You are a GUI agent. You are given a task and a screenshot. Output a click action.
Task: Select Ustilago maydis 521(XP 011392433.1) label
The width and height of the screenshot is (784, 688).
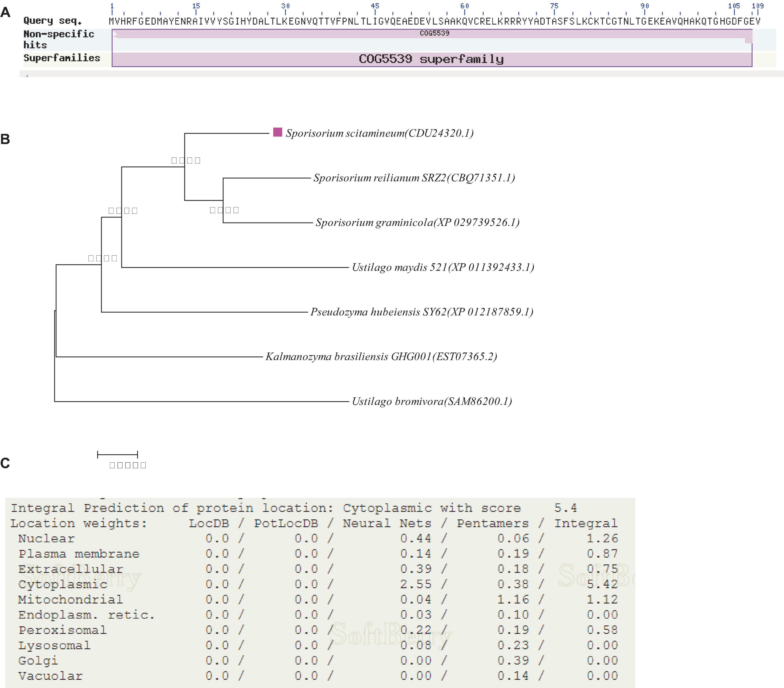click(x=443, y=267)
